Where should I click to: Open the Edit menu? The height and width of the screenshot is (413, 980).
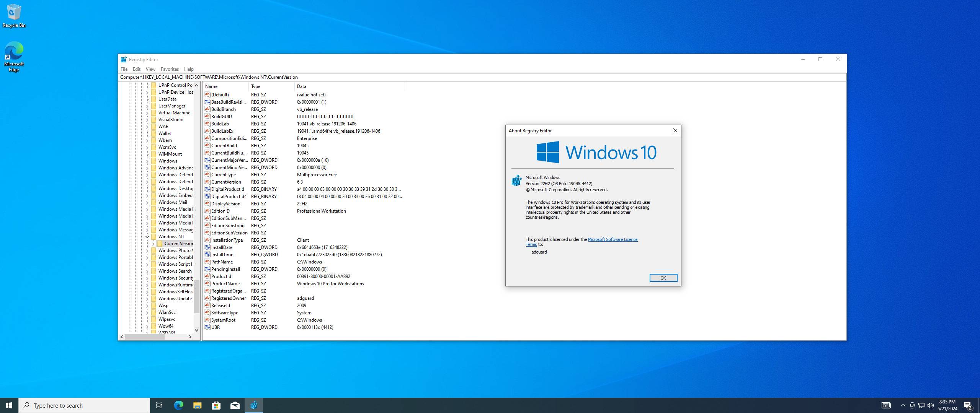[136, 69]
